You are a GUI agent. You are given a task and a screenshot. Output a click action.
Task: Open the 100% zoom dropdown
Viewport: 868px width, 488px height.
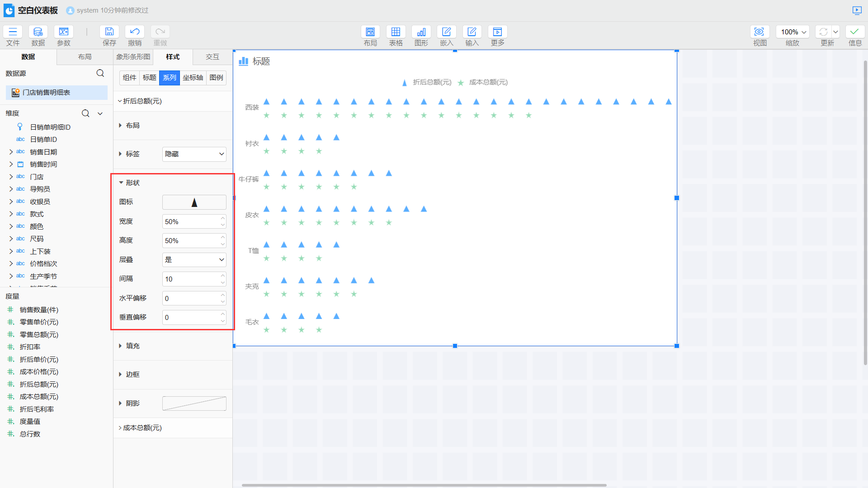pyautogui.click(x=793, y=32)
